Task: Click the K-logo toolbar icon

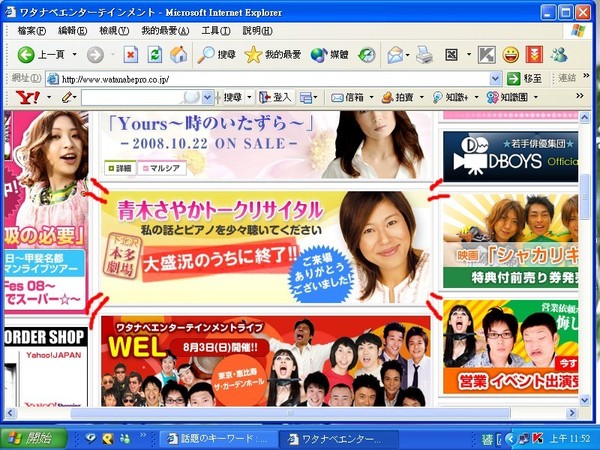Action: (x=487, y=55)
